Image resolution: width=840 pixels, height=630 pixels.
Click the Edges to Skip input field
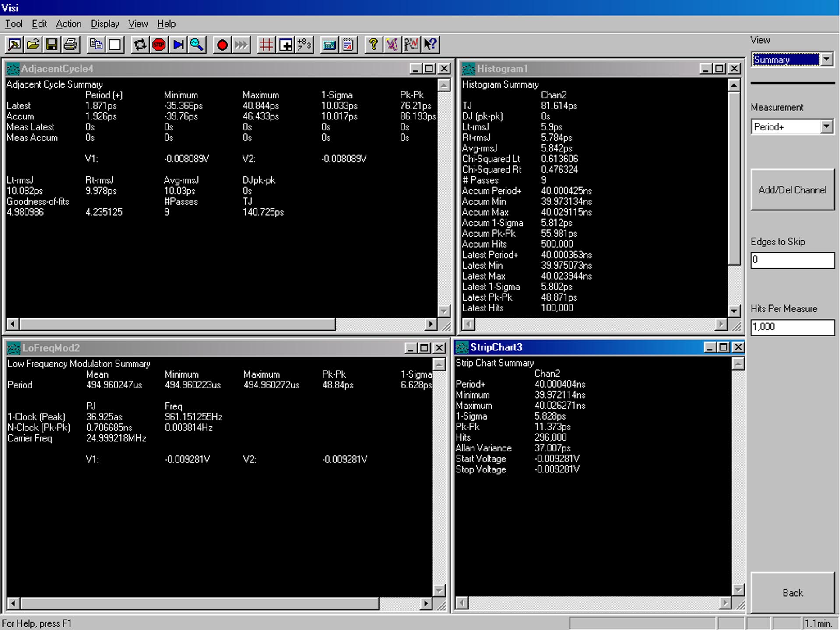tap(792, 260)
